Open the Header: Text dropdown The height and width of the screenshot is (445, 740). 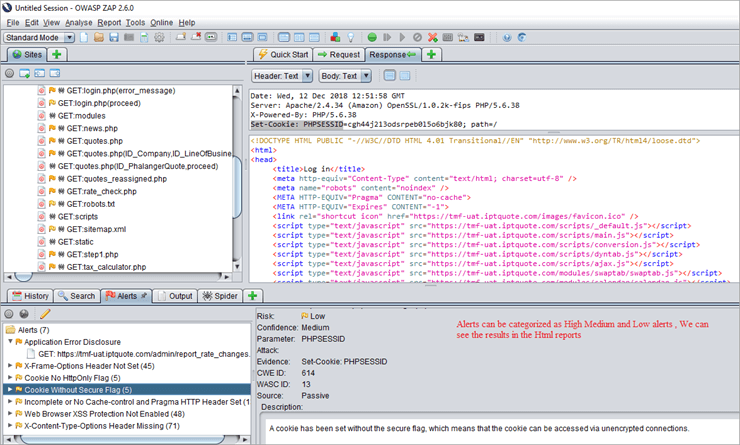282,75
